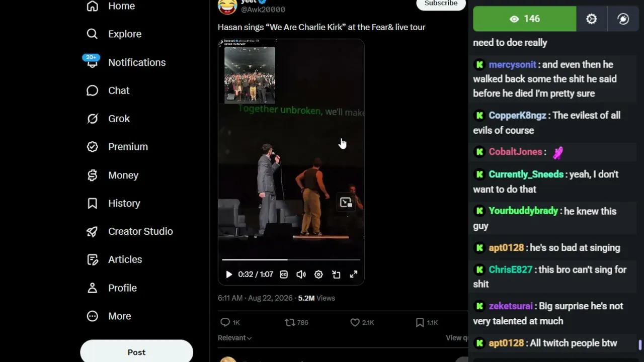Select apt0128 beside "All twitch people btw"
Image resolution: width=644 pixels, height=362 pixels.
pos(506,343)
